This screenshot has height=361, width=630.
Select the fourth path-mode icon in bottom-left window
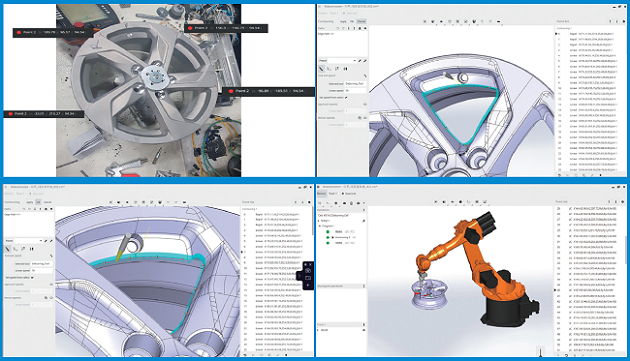click(x=31, y=249)
